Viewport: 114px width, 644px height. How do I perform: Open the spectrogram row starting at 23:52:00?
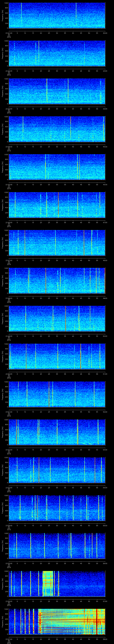point(57,432)
